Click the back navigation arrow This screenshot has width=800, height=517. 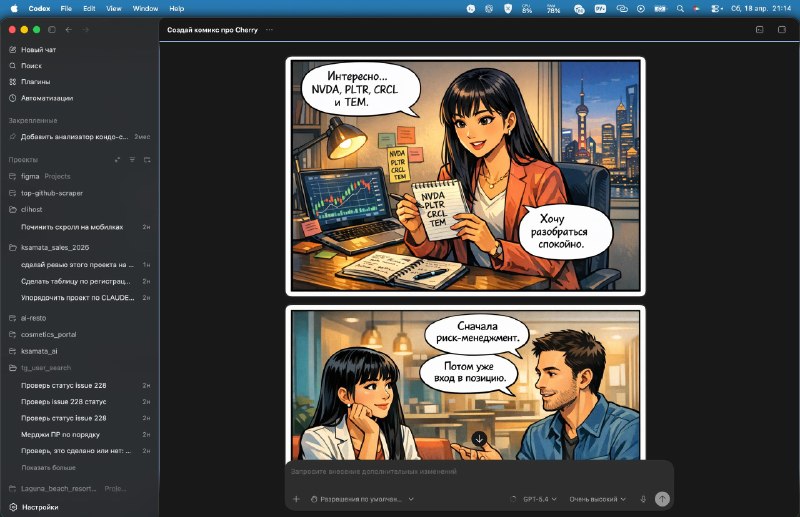click(68, 30)
